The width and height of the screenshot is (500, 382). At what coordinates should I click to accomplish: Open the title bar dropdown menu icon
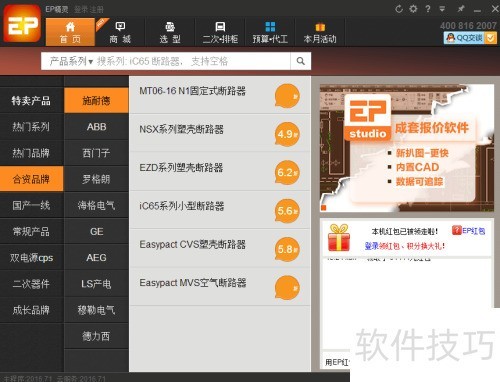point(442,9)
